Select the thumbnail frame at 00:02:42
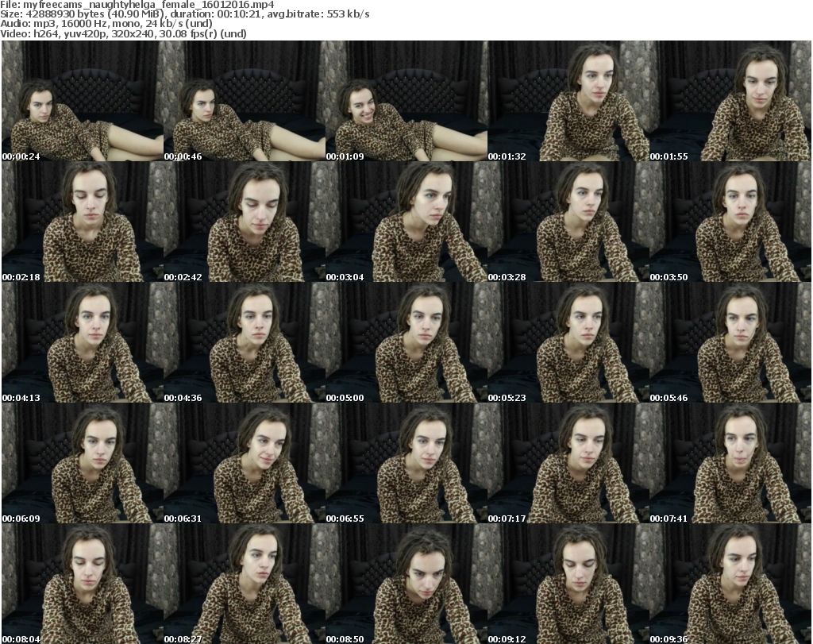 pos(245,222)
